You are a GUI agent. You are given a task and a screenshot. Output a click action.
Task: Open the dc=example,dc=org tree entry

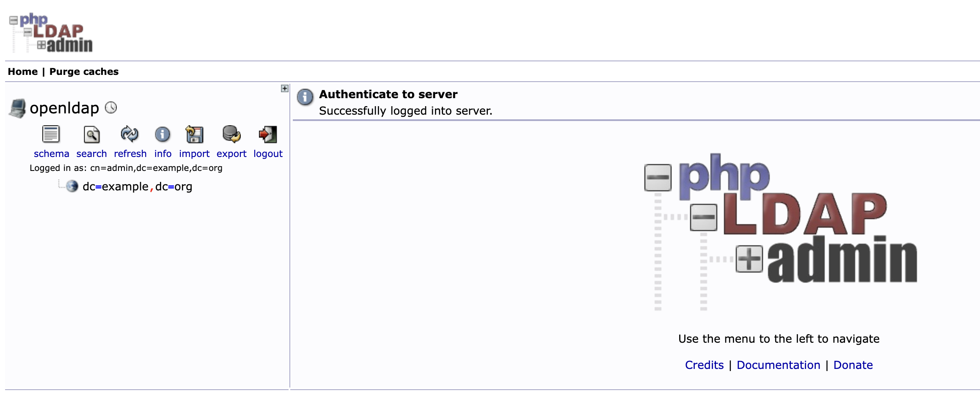point(138,187)
